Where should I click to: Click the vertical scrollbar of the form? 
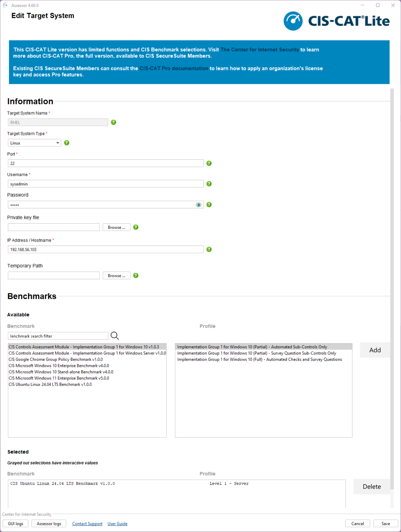[x=392, y=289]
